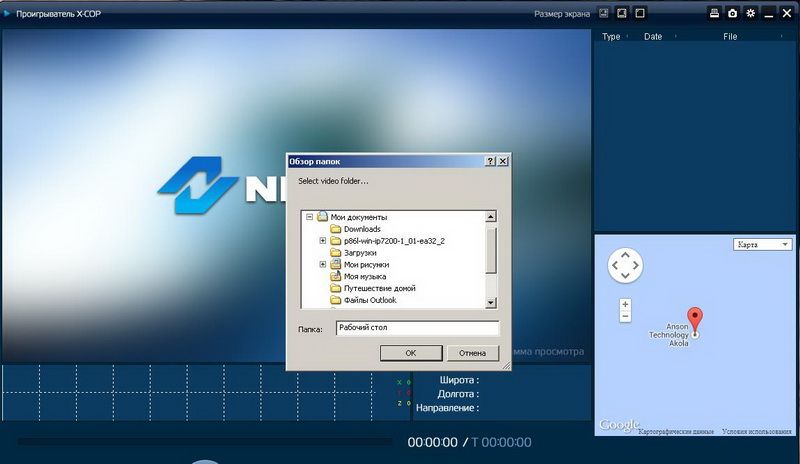Click the folder tree scrollbar down arrow

491,302
